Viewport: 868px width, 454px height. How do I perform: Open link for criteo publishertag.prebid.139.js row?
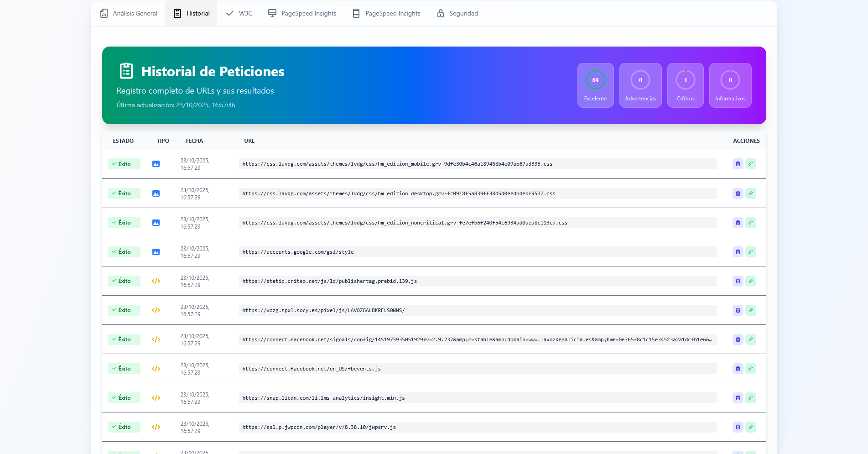[750, 281]
